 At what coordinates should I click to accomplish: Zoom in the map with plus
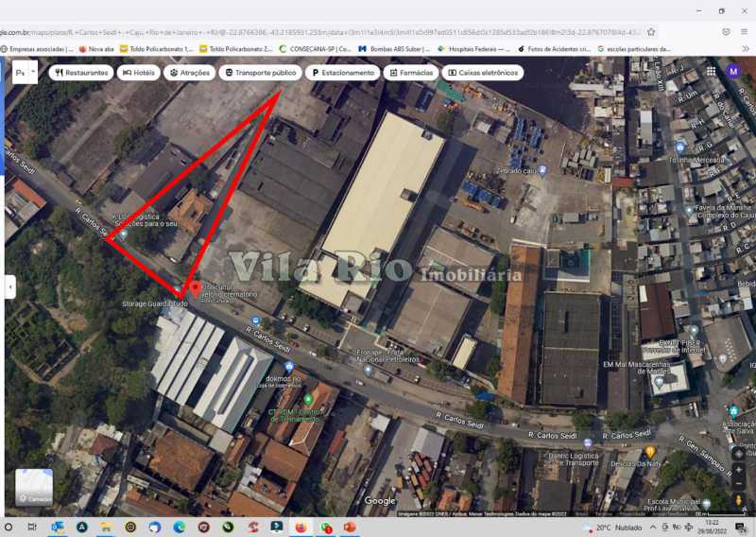pos(738,470)
